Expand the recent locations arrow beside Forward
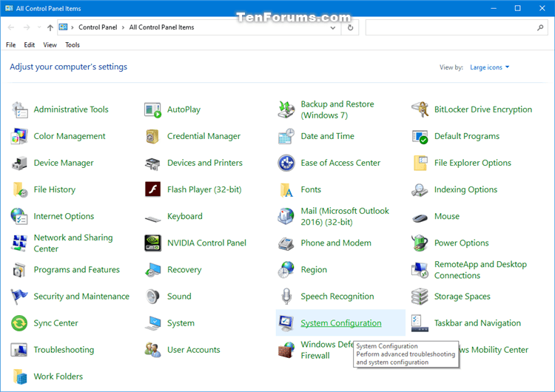Screen dimensions: 555x392 39,27
